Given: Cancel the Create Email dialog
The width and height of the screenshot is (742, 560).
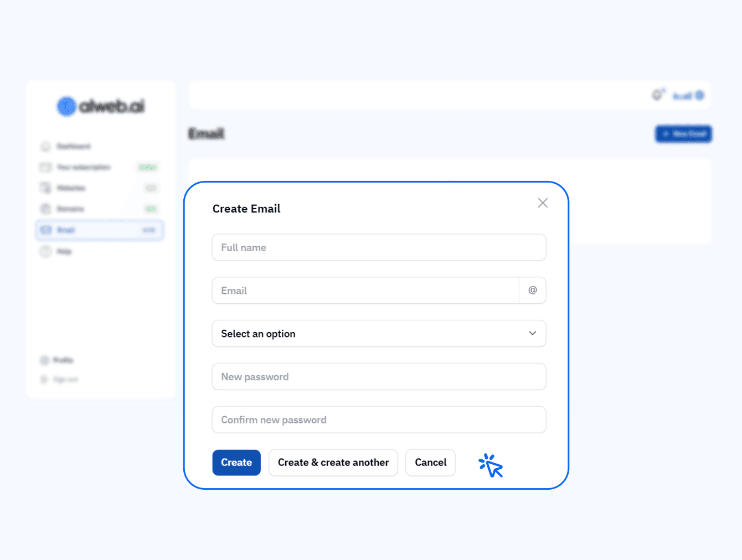Looking at the screenshot, I should 430,463.
